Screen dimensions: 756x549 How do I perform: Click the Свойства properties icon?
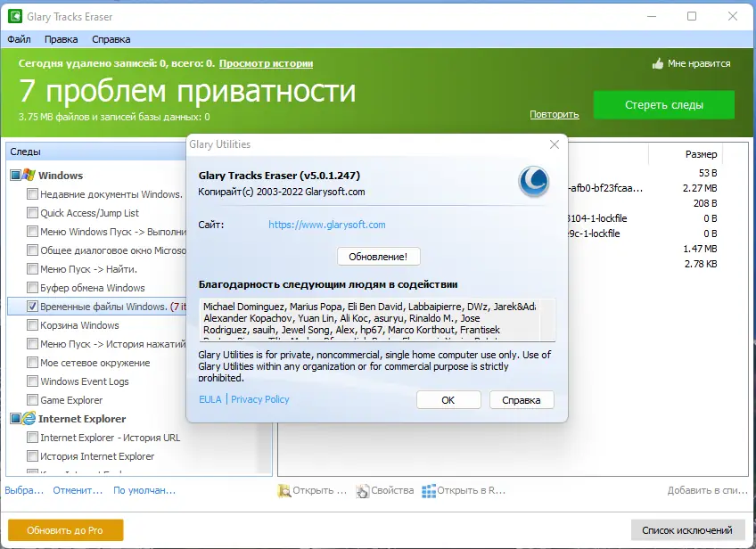coord(363,491)
